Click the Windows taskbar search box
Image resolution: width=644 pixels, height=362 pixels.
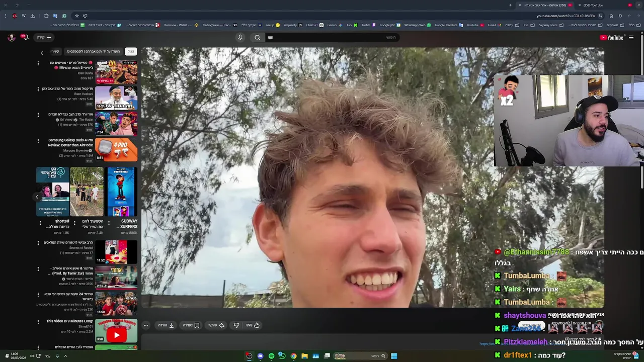(x=361, y=356)
